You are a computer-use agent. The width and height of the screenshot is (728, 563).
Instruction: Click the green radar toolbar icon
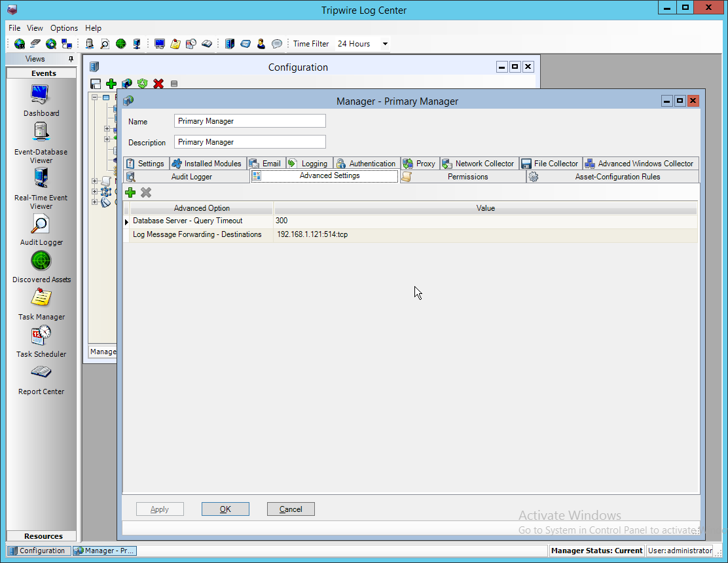120,44
